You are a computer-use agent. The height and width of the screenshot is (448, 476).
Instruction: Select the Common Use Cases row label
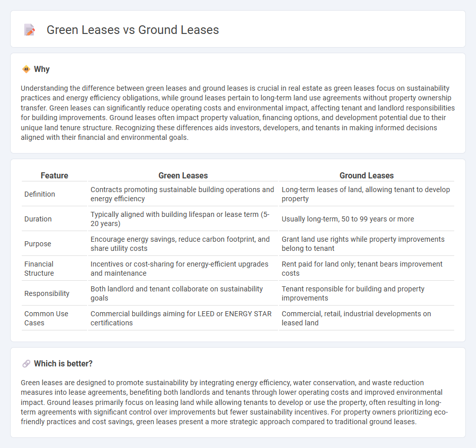pos(46,318)
